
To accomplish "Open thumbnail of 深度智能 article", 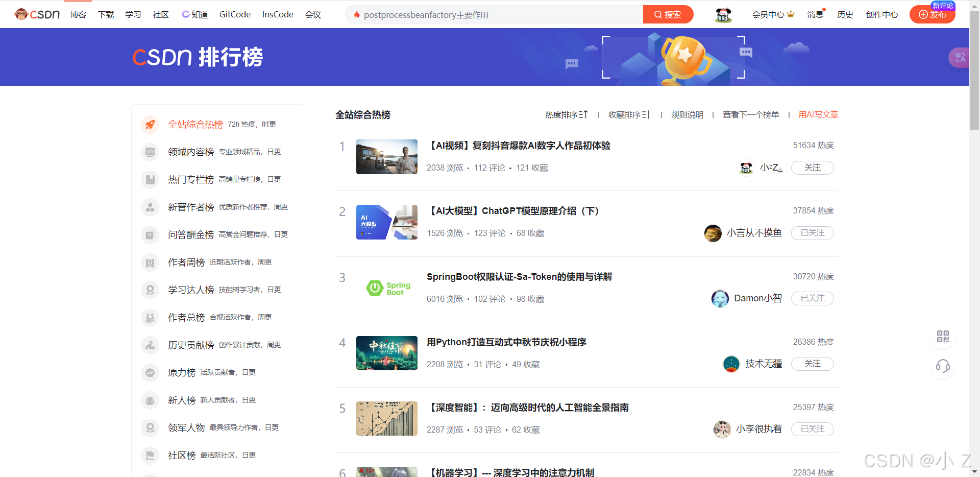I will click(x=387, y=419).
